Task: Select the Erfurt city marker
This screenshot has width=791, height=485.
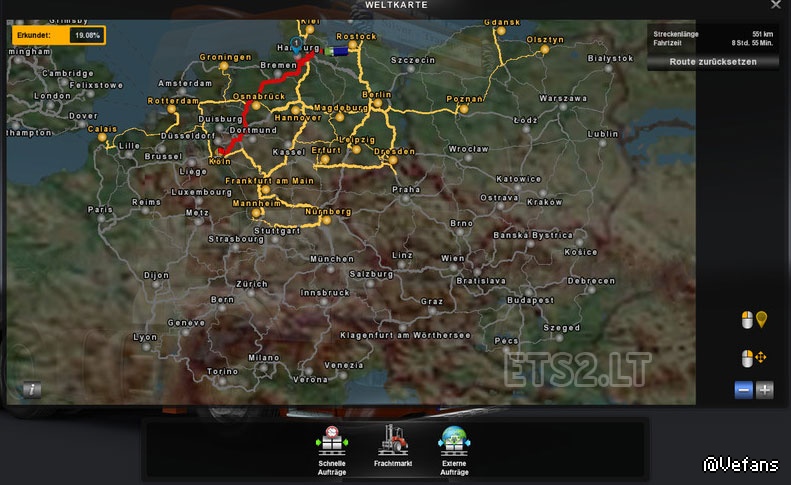Action: (325, 159)
